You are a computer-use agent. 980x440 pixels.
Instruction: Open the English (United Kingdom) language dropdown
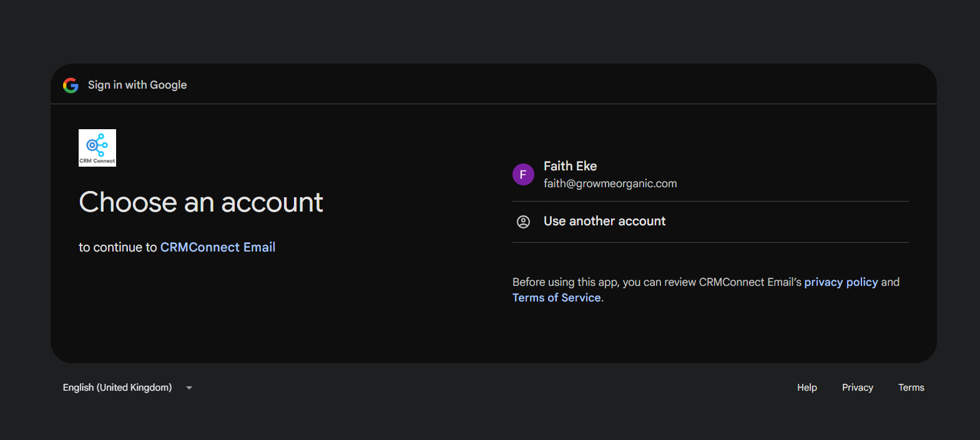(128, 388)
